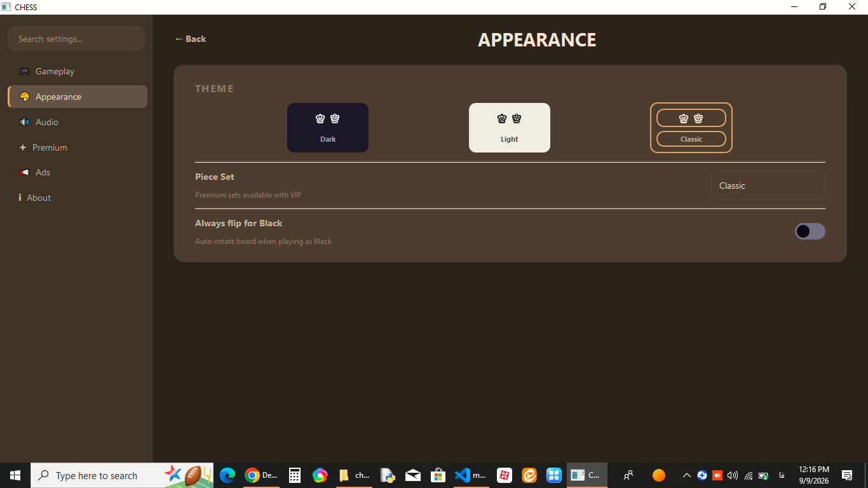The image size is (868, 488).
Task: Click the sparkle icon beside Premium
Action: 23,147
